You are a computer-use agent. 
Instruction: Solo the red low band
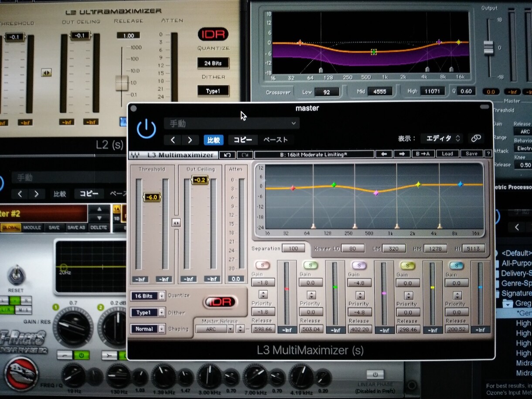coord(263,265)
